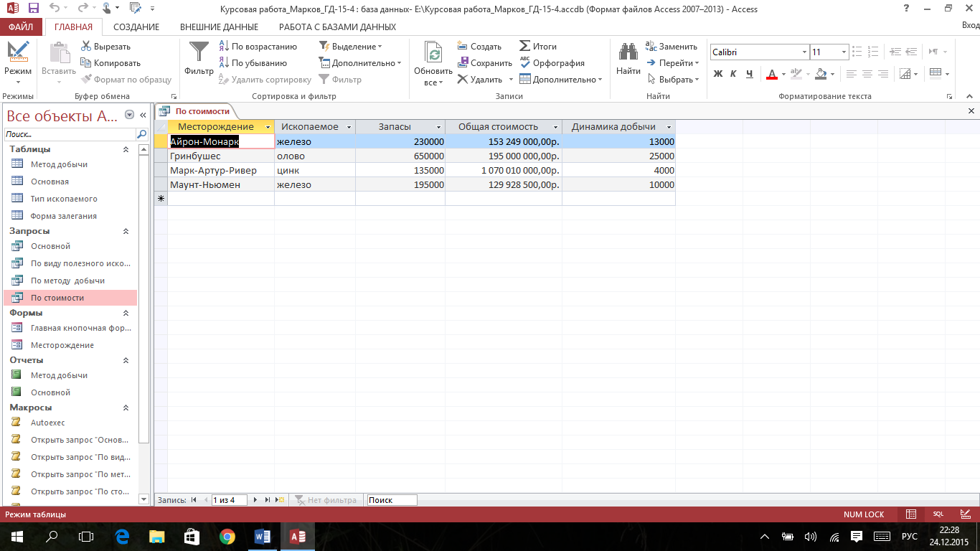Go to first record arrow
This screenshot has width=980, height=551.
(193, 500)
